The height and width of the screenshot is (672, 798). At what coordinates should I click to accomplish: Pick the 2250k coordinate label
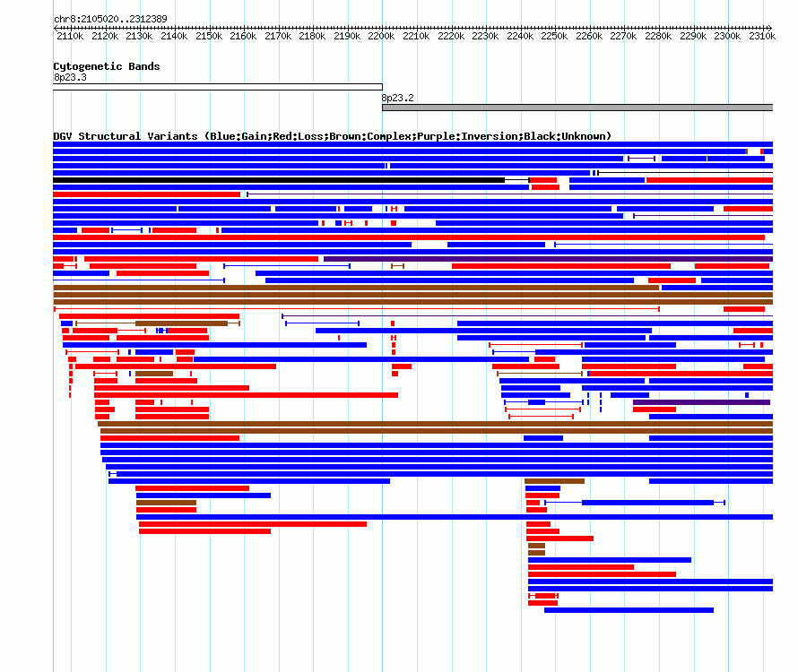(x=554, y=36)
